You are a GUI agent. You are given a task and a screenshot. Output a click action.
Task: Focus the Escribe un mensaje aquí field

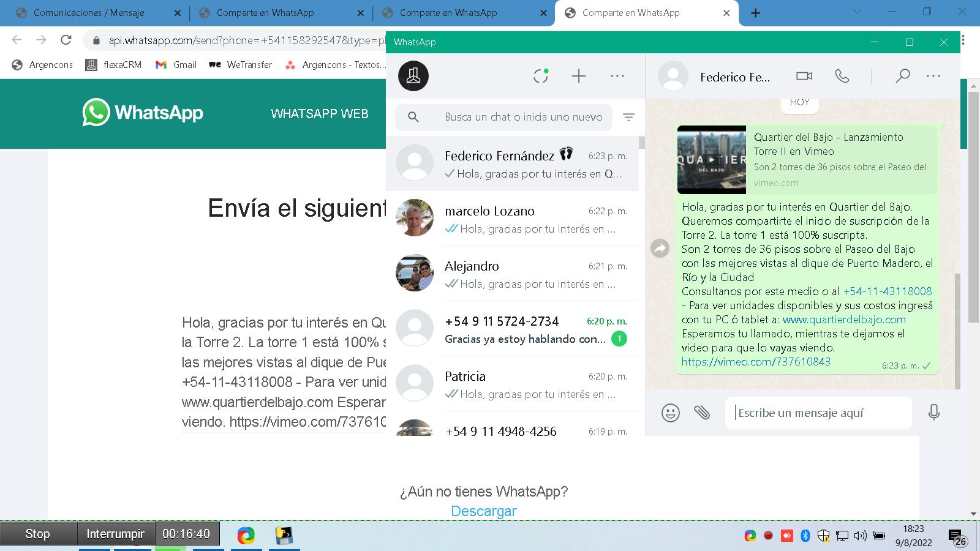[818, 413]
